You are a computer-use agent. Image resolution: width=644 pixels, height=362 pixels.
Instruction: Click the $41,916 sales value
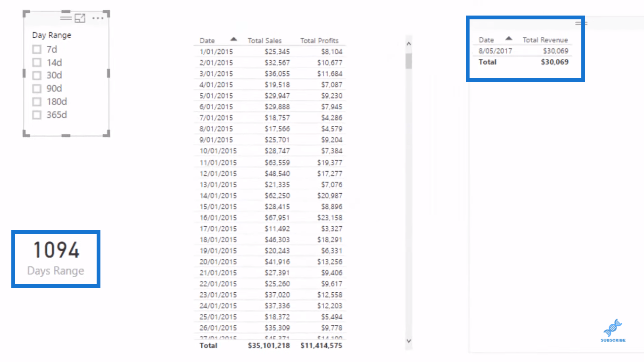tap(277, 262)
